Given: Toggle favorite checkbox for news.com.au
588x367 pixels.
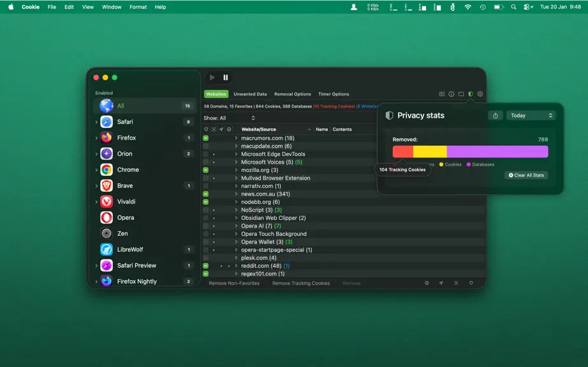Looking at the screenshot, I should coord(205,194).
